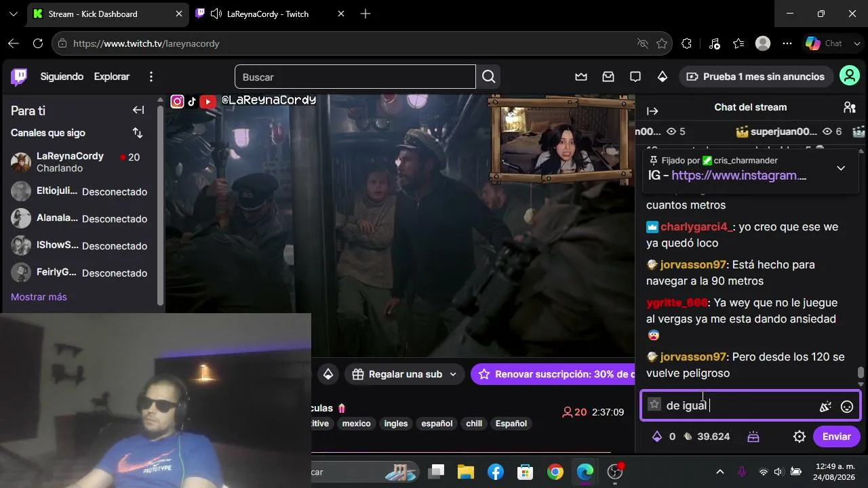Open the Twitch user avatar menu
Image resolution: width=868 pixels, height=488 pixels.
(x=850, y=76)
